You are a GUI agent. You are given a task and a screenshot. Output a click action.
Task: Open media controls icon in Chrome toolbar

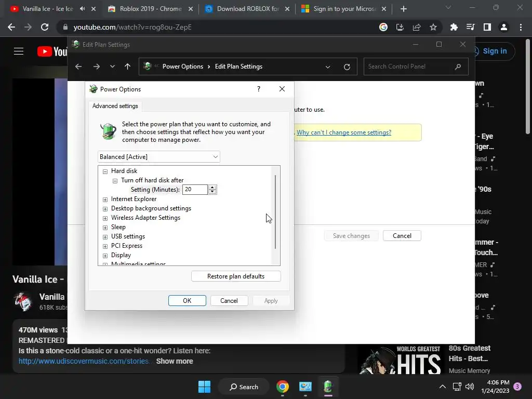pyautogui.click(x=470, y=27)
